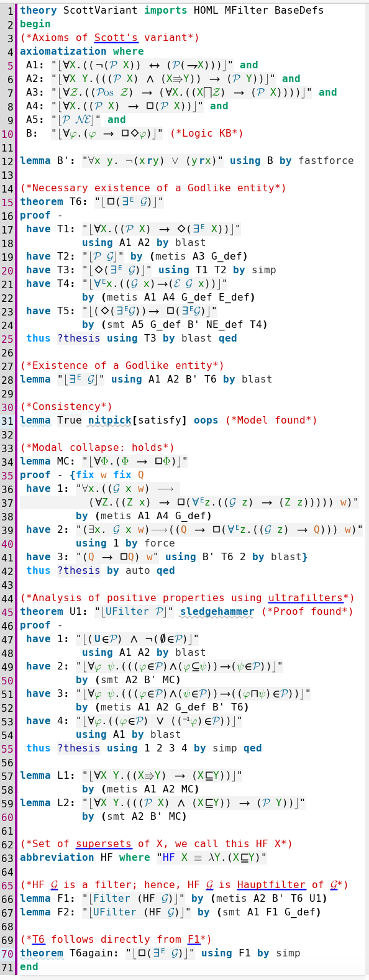Viewport: 369px width, 980px height.
Task: Click "theorem U1:" declaration
Action: coord(54,612)
